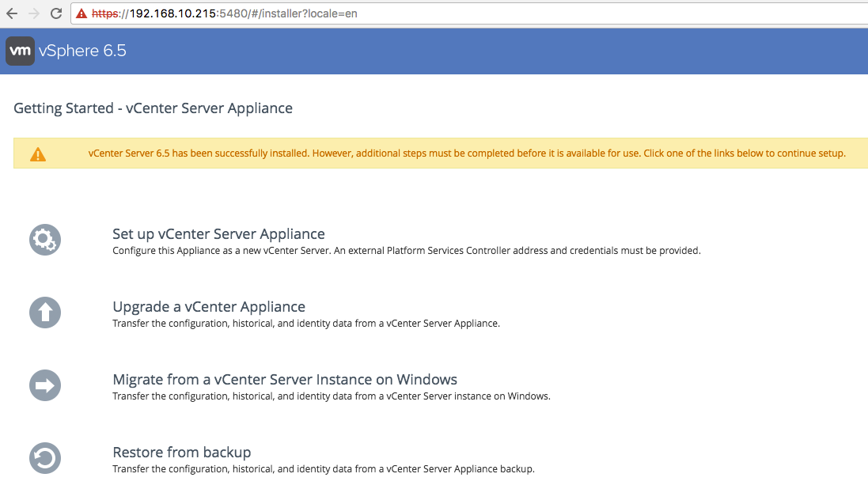The width and height of the screenshot is (868, 485).
Task: Focus the address bar URL field
Action: (475, 14)
